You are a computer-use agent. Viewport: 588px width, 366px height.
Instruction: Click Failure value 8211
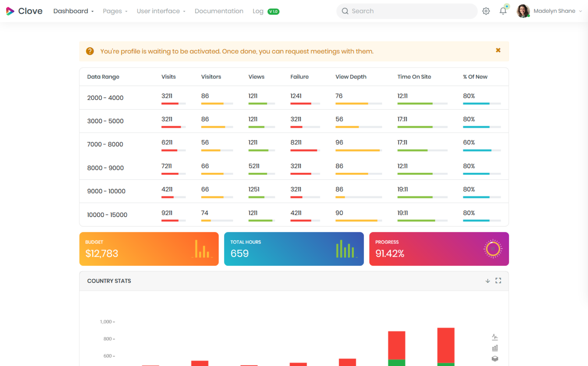point(296,142)
